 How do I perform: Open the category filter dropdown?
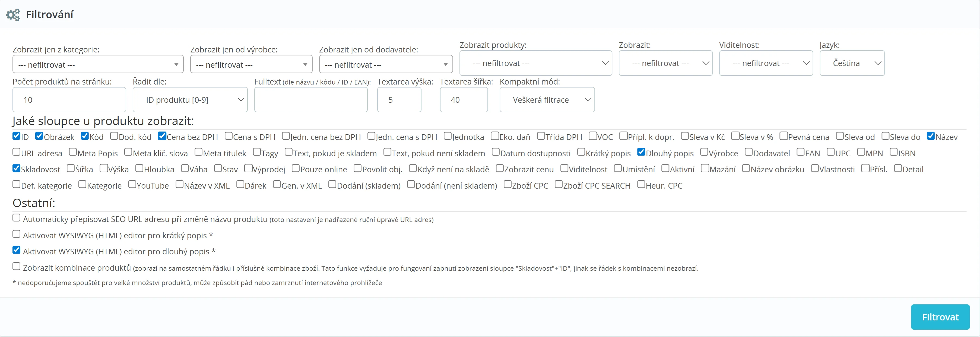tap(98, 64)
